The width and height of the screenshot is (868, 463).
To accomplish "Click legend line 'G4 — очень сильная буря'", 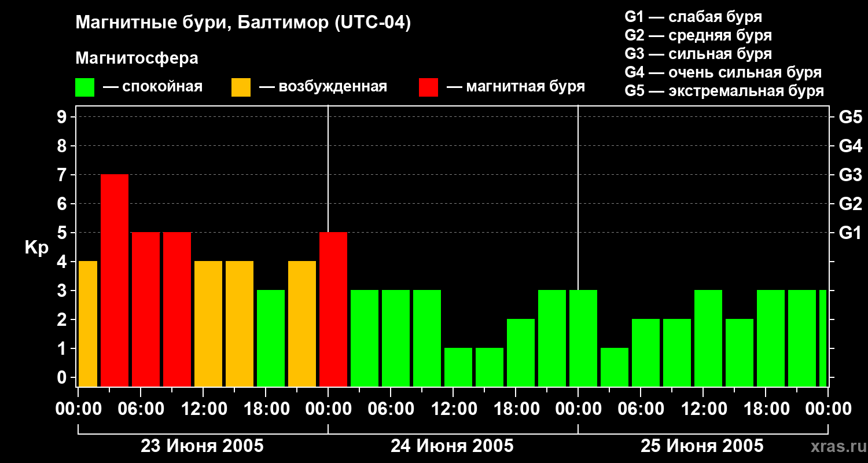I will coord(723,72).
